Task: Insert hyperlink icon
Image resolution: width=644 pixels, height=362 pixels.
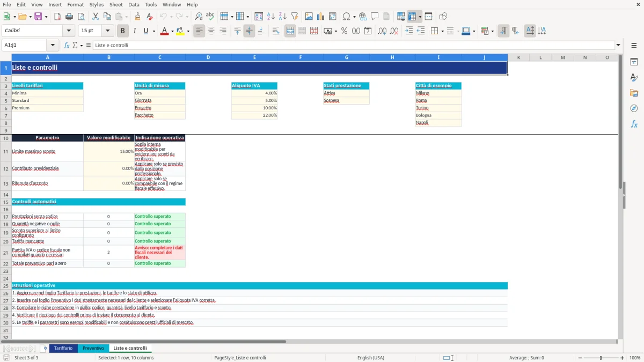Action: pos(363,17)
